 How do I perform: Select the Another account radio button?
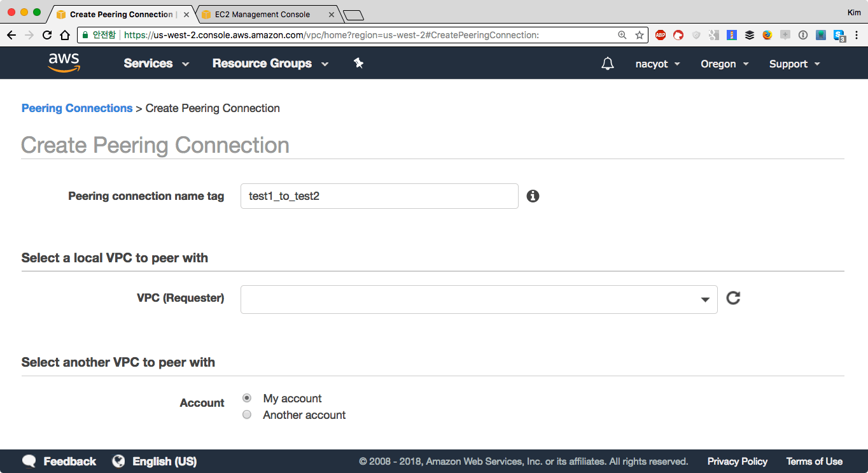[x=247, y=415]
